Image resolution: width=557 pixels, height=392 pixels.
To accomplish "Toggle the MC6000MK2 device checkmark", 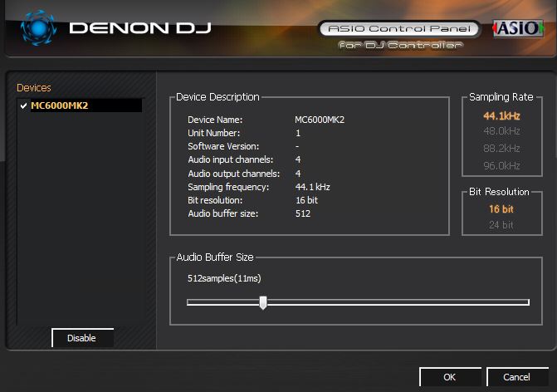I will coord(24,105).
